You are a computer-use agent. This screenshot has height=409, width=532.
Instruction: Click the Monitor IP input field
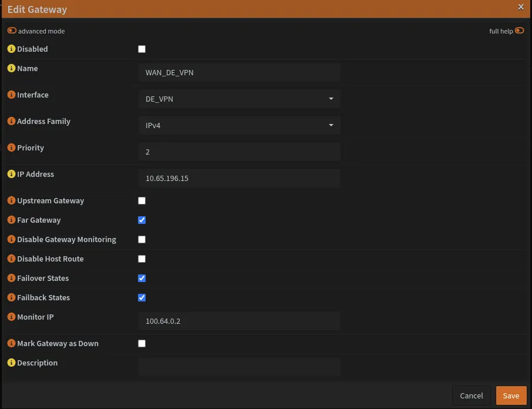point(239,321)
